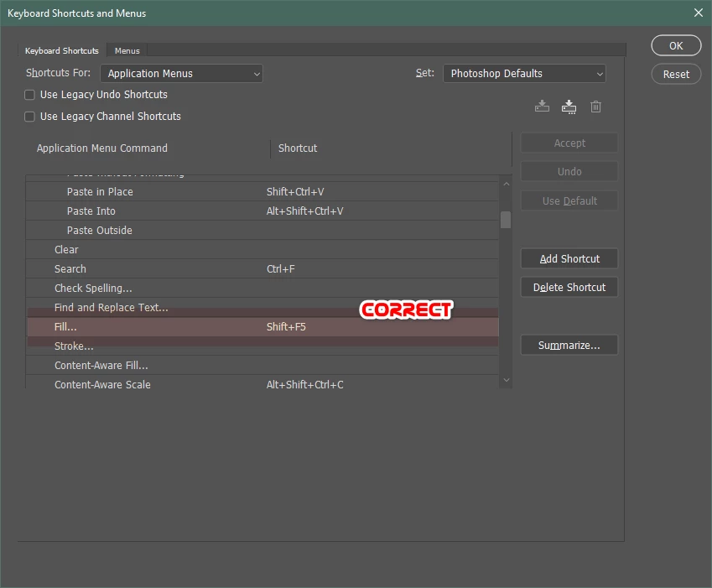
Task: Open the Set dropdown showing Photoshop Defaults
Action: 524,74
